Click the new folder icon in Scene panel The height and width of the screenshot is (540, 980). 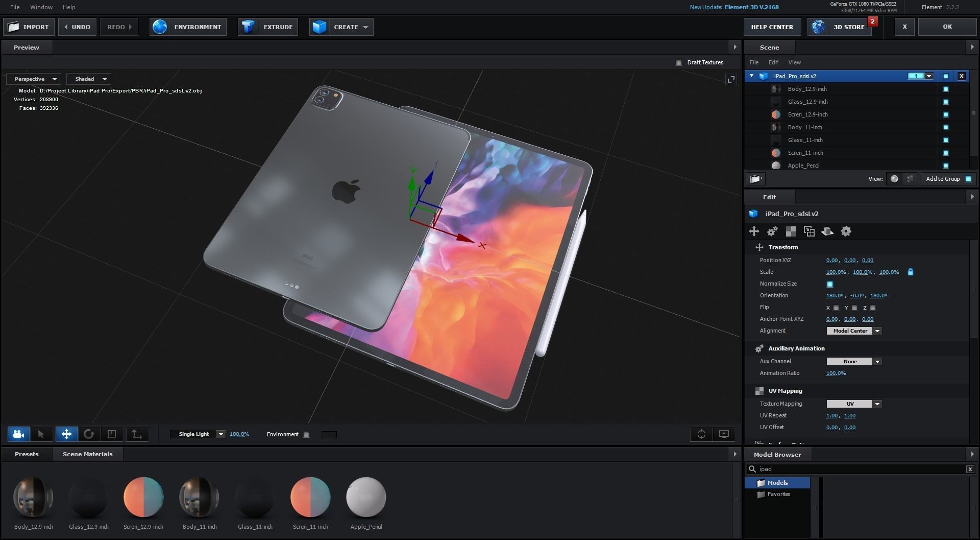coord(756,179)
